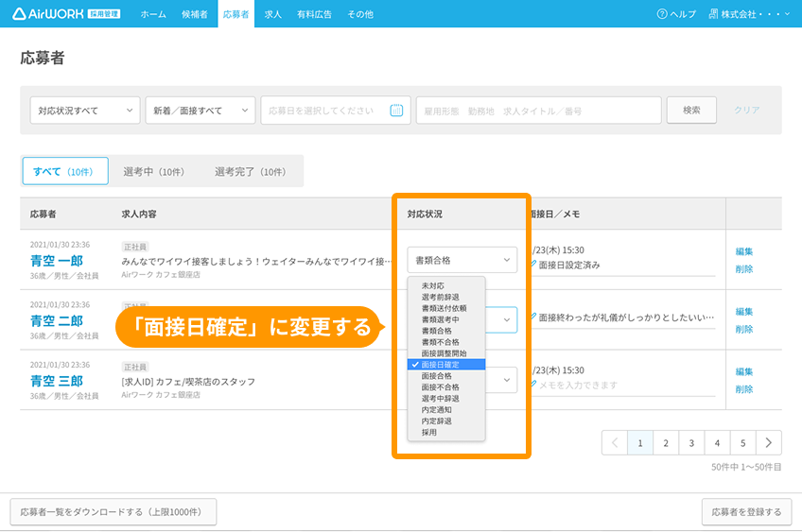Click the 検索 button
This screenshot has width=802, height=532.
coord(691,110)
